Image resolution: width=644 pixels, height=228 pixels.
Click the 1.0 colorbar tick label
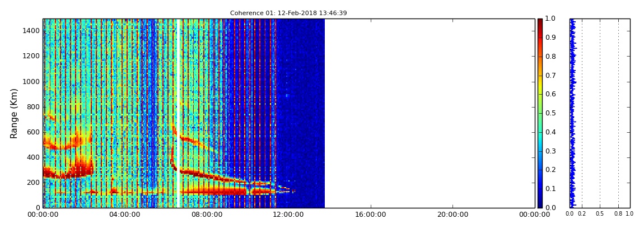click(x=549, y=18)
